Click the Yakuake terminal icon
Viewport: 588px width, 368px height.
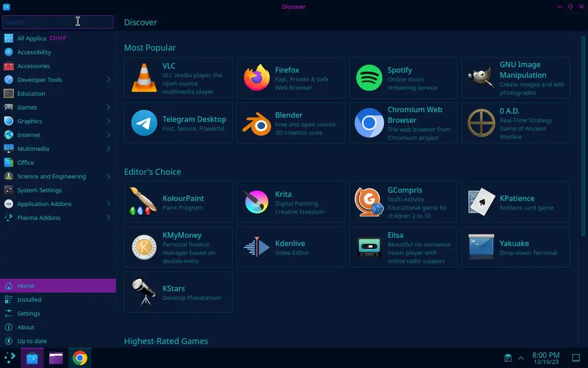click(481, 247)
